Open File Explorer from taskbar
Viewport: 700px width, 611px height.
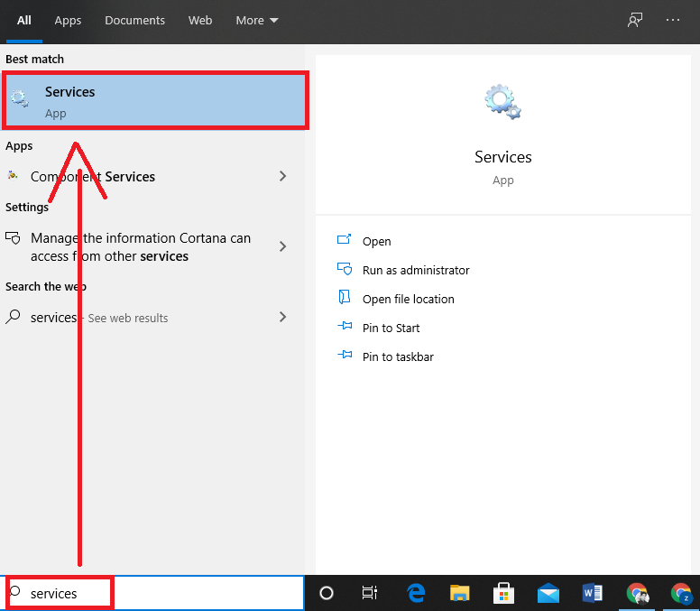460,593
